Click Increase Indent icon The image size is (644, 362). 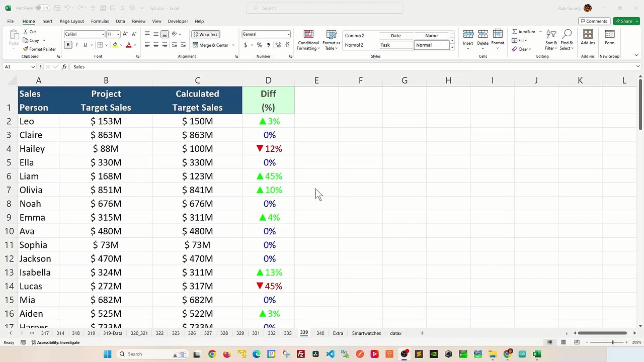tap(183, 45)
